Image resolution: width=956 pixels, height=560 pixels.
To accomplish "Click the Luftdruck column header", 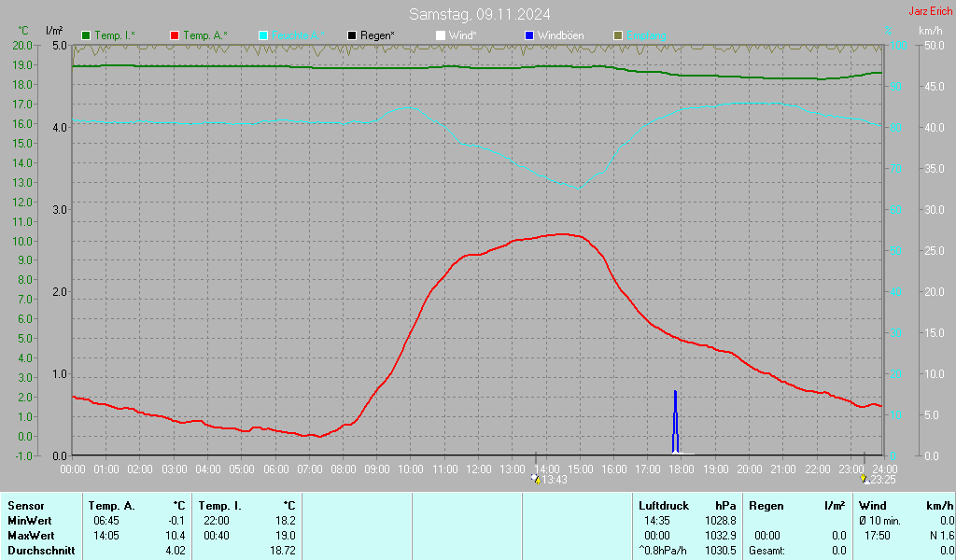I will click(664, 506).
